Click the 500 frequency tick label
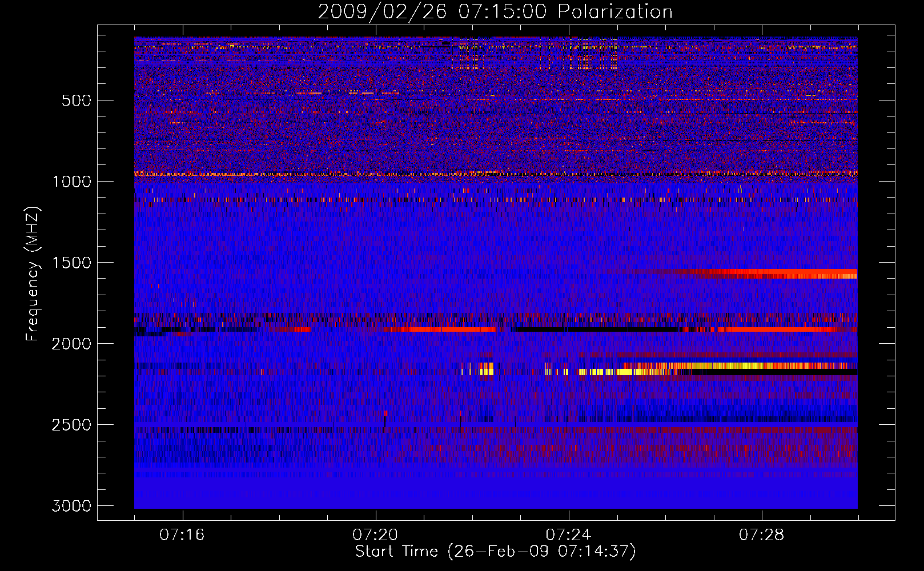 pos(77,100)
